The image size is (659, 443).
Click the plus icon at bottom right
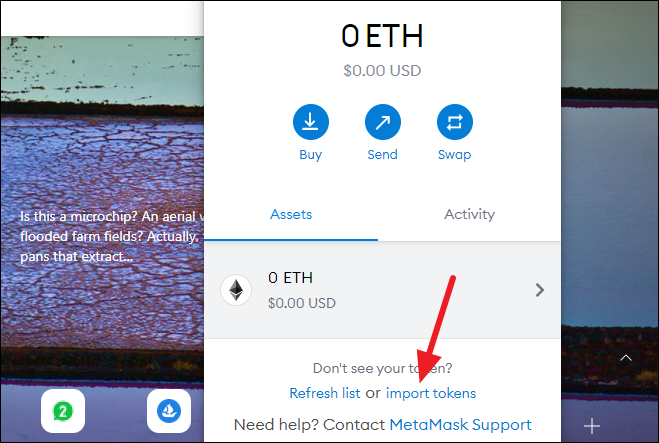click(x=592, y=426)
